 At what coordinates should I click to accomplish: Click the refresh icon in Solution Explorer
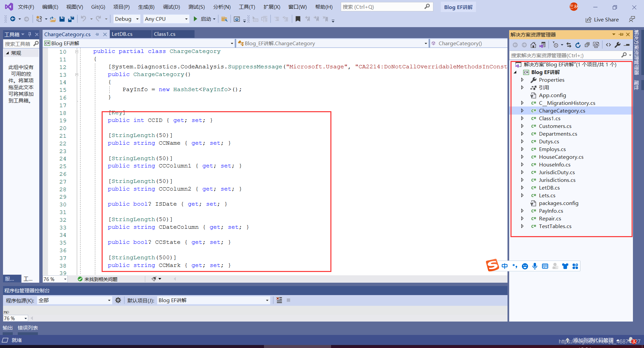pos(578,45)
